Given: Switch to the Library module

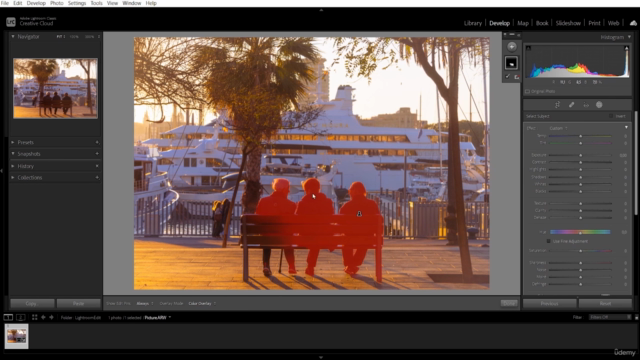Looking at the screenshot, I should [x=473, y=23].
